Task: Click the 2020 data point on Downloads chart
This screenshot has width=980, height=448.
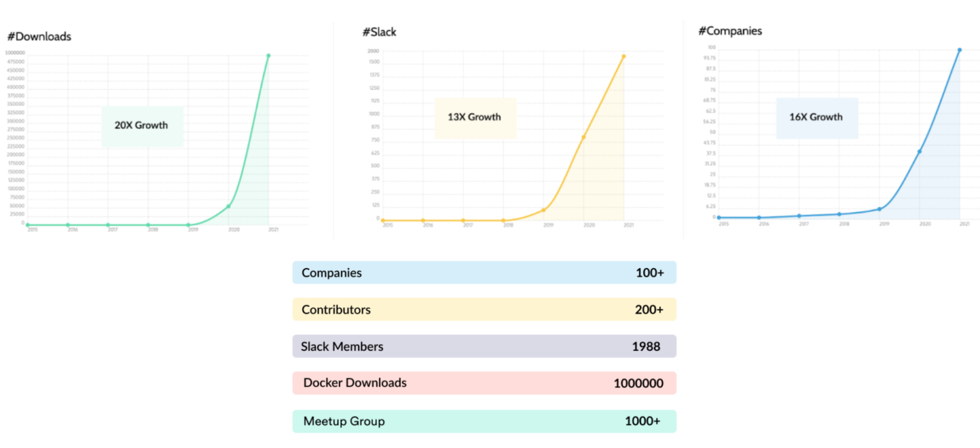Action: (x=228, y=206)
